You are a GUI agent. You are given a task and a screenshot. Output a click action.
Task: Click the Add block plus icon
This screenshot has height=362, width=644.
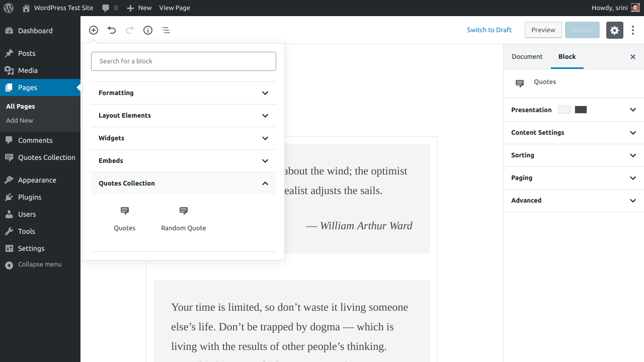pos(94,30)
